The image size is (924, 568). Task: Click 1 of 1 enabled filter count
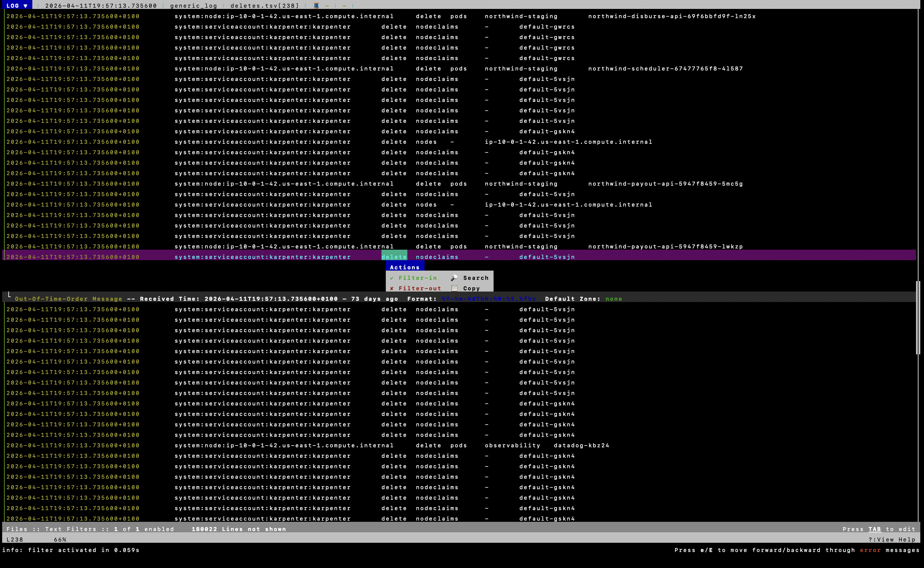(144, 529)
